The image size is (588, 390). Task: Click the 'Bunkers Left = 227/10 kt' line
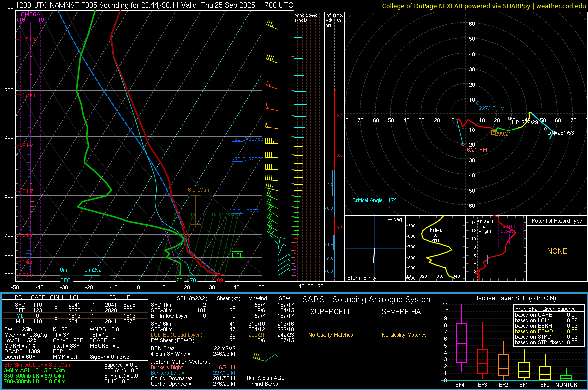[x=193, y=373]
